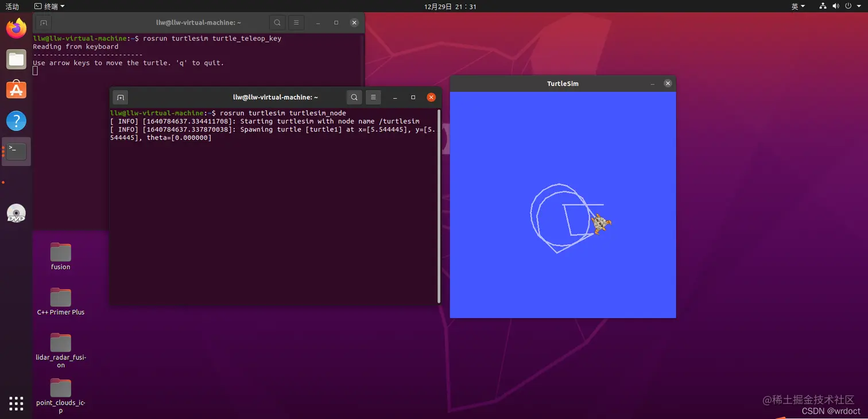Open the 英 input method dropdown
Screen dimensions: 868x419
pos(798,6)
